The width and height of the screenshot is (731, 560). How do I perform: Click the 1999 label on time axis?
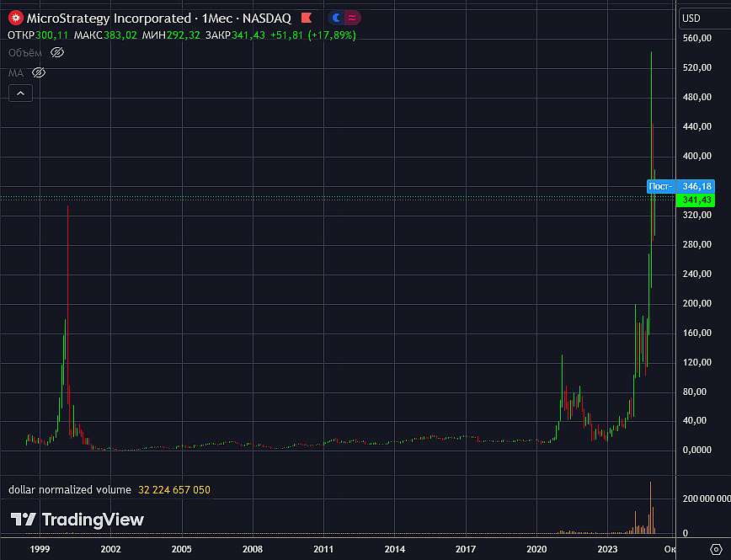[40, 549]
